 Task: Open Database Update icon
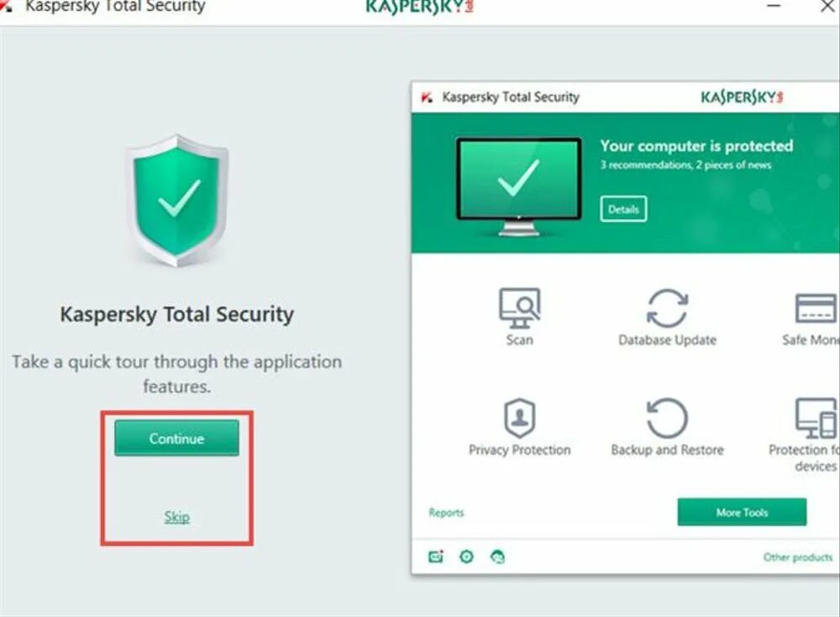[667, 308]
